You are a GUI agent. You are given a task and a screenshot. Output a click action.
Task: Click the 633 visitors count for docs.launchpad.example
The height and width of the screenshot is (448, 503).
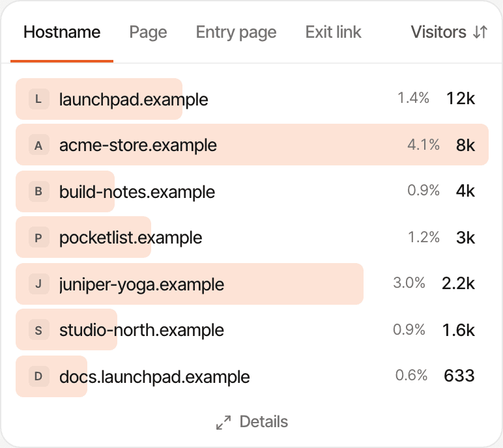[x=459, y=376]
